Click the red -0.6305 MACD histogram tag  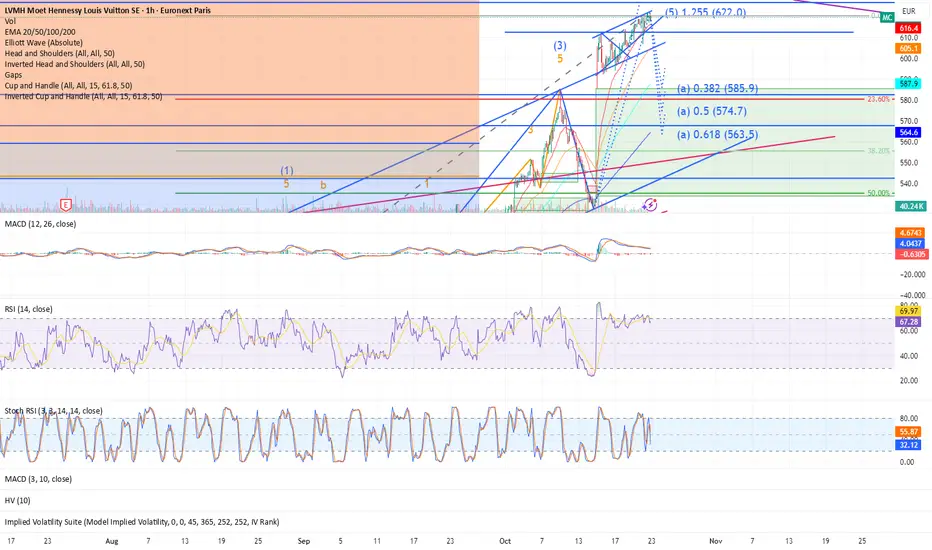pos(911,254)
